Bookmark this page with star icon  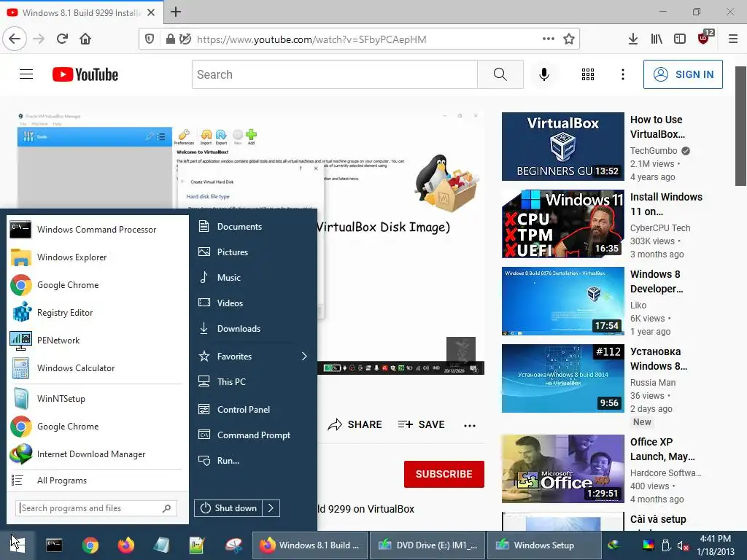coord(569,39)
